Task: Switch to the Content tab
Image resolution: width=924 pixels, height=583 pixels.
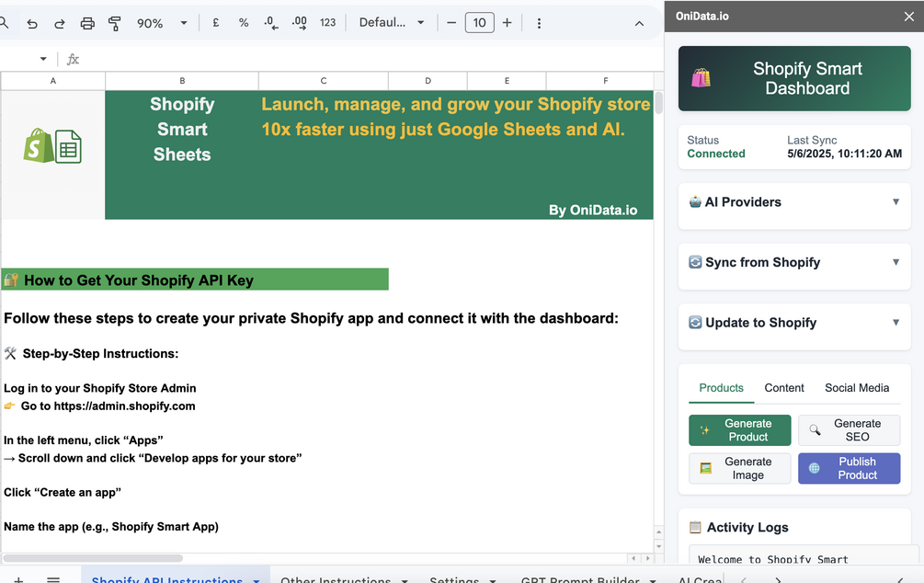Action: (783, 388)
